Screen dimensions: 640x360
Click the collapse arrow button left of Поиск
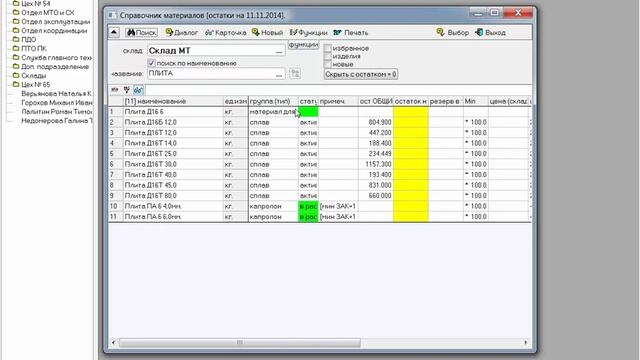(114, 32)
